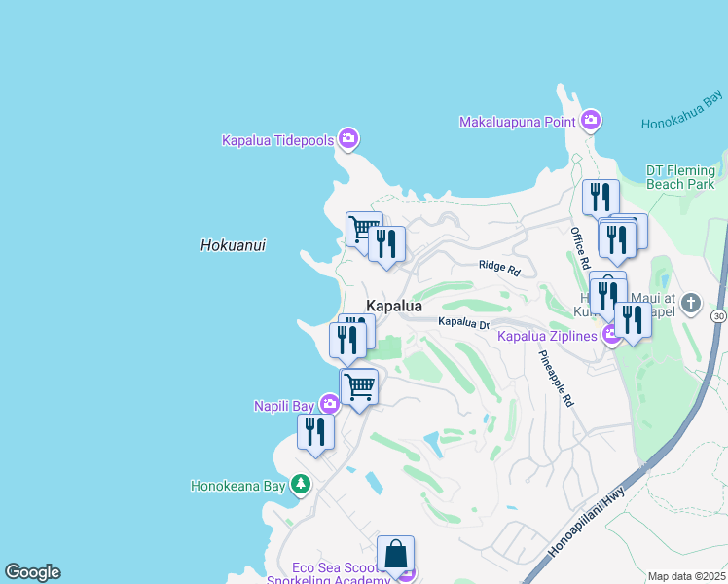Click the Route 30 highway shield

point(718,316)
